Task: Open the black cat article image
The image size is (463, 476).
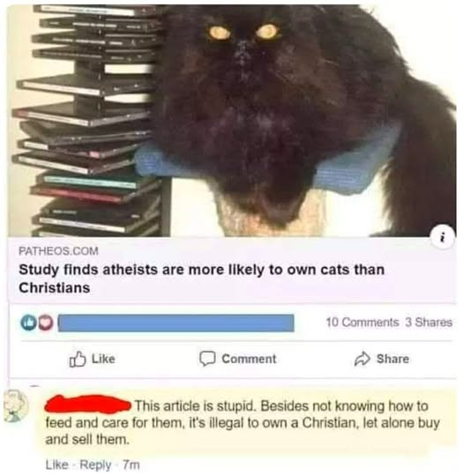Action: pyautogui.click(x=232, y=121)
